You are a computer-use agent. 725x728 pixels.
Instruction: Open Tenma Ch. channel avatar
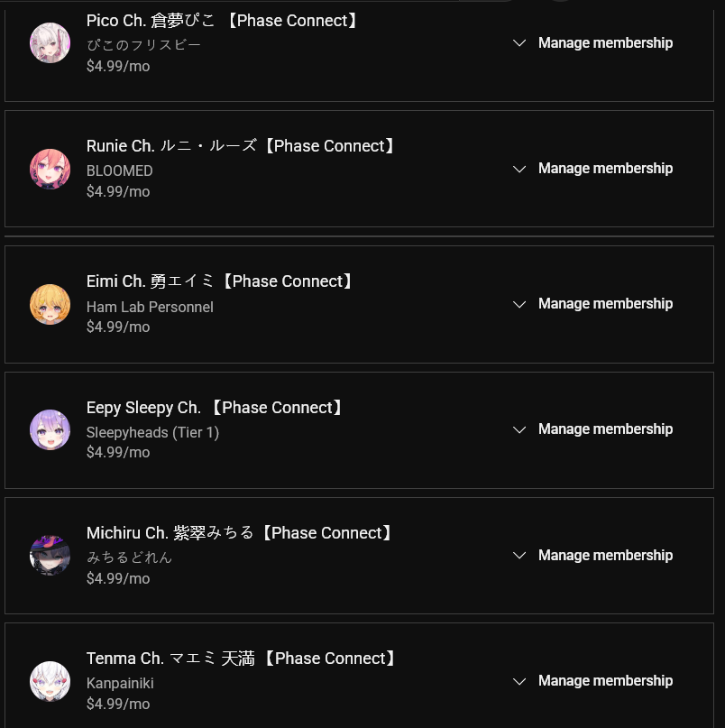(x=50, y=682)
